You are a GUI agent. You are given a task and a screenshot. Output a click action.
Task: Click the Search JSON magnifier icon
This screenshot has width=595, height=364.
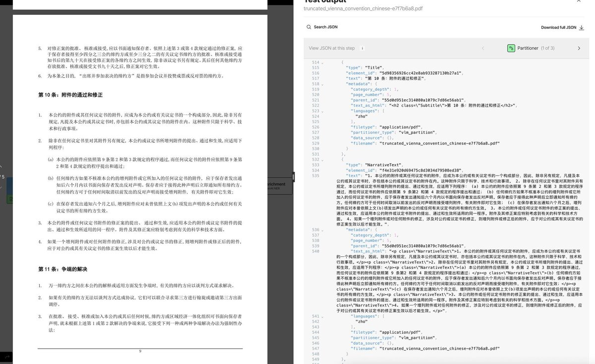309,27
